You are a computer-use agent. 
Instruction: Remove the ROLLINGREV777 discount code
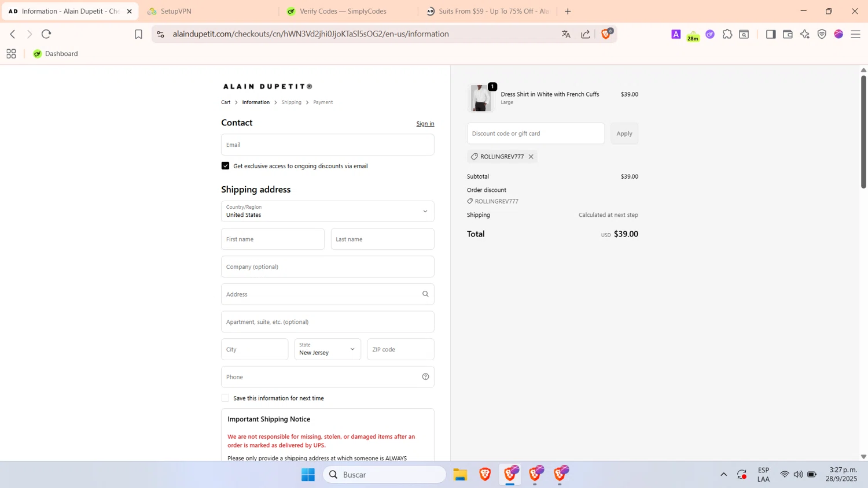(x=531, y=157)
